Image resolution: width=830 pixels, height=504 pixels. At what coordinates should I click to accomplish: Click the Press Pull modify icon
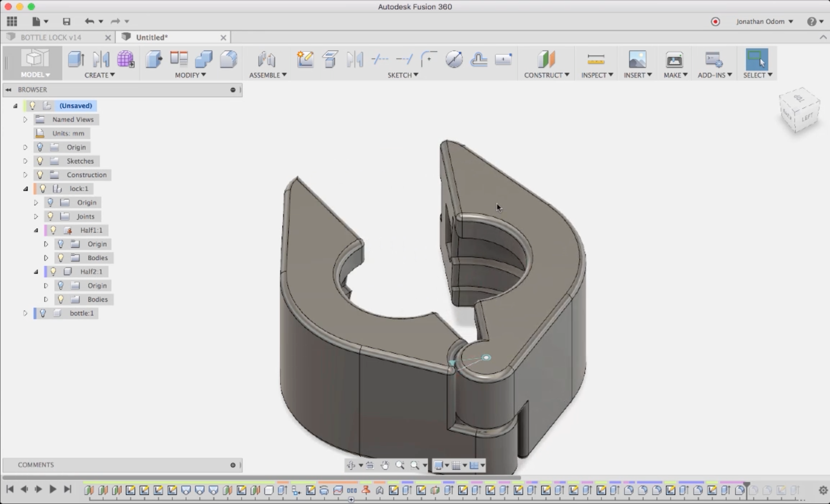pos(154,59)
